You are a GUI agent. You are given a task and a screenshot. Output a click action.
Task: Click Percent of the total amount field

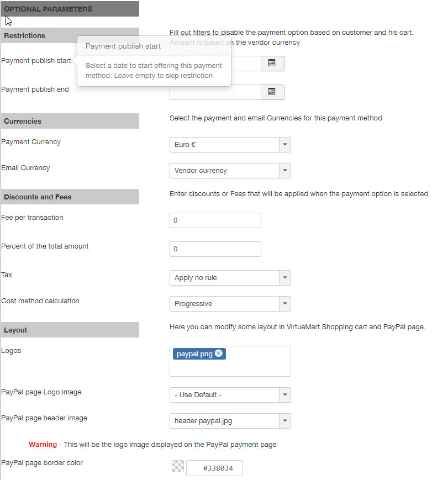pos(215,249)
